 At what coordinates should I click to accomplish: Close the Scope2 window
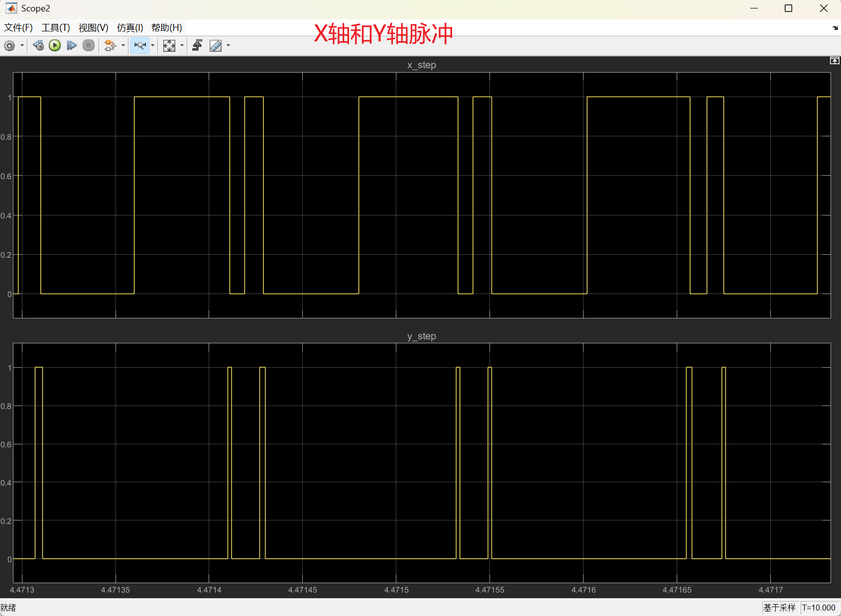824,8
